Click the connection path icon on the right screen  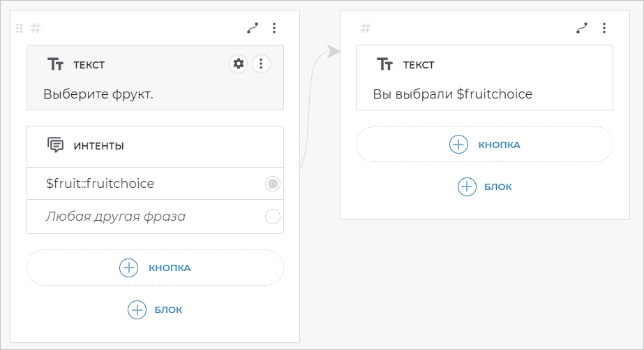coord(582,28)
